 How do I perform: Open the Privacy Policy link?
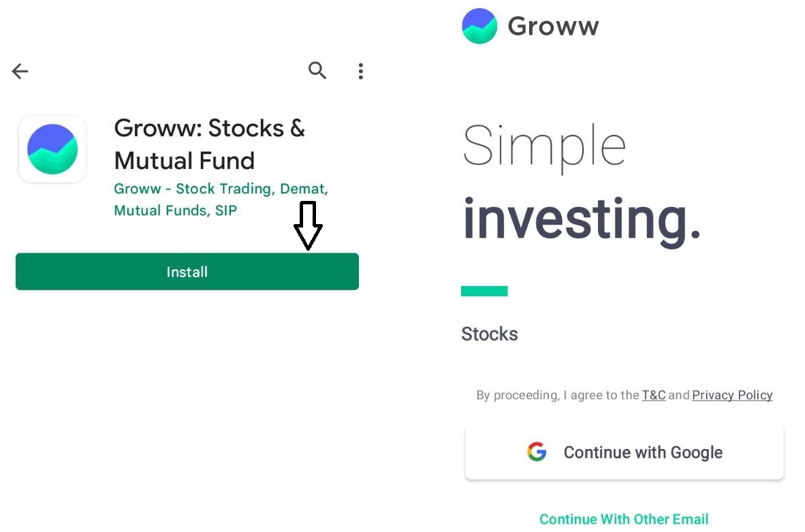731,395
